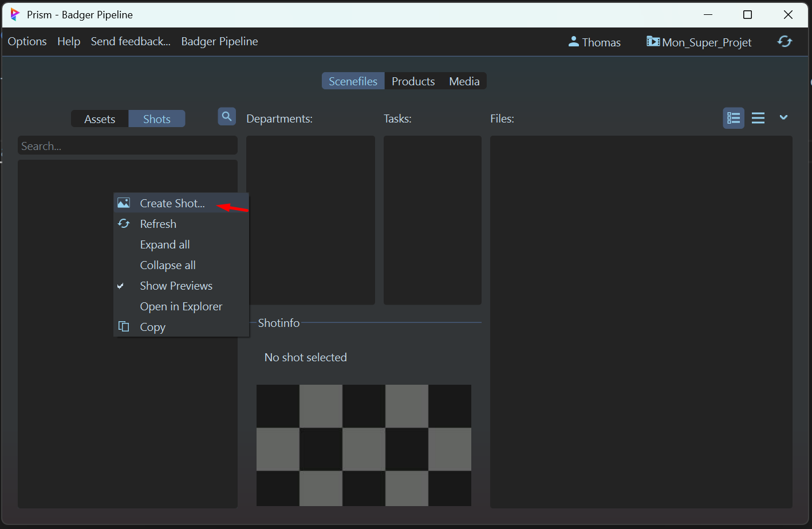Expand the chevron dropdown above Files panel
Image resolution: width=812 pixels, height=529 pixels.
click(x=783, y=117)
